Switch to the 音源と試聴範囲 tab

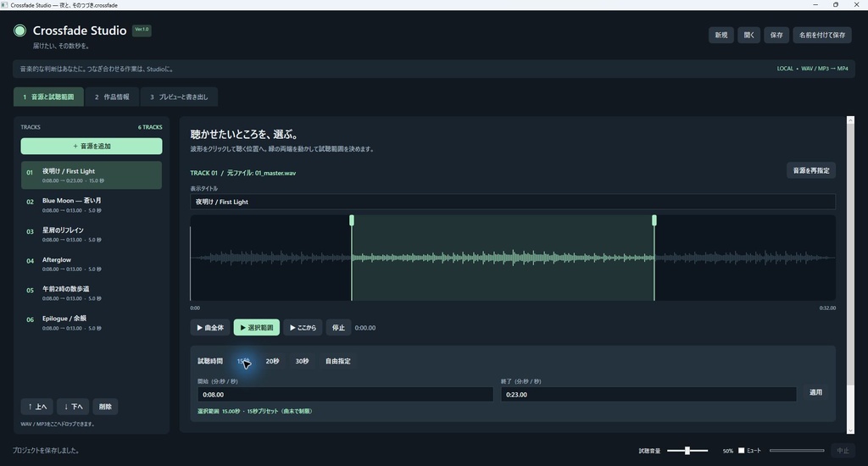click(x=48, y=97)
